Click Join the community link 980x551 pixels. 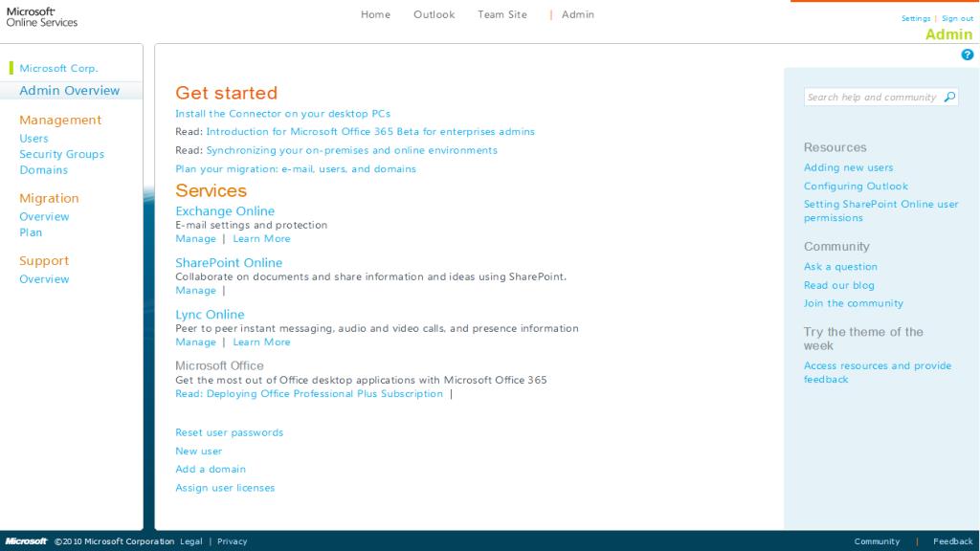click(x=854, y=303)
